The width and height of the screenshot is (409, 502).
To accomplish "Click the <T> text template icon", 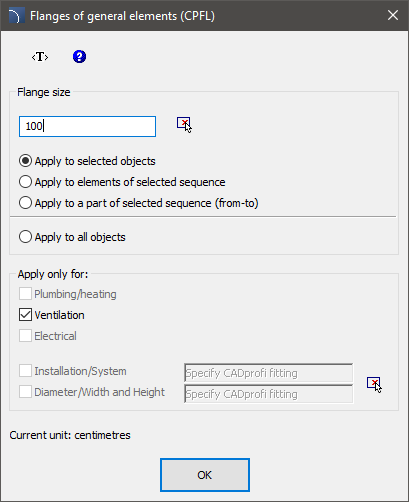I will coord(40,57).
